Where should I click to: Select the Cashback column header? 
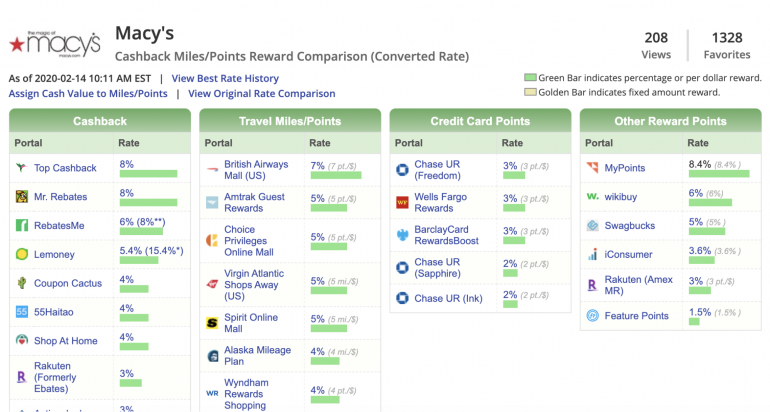pos(100,121)
